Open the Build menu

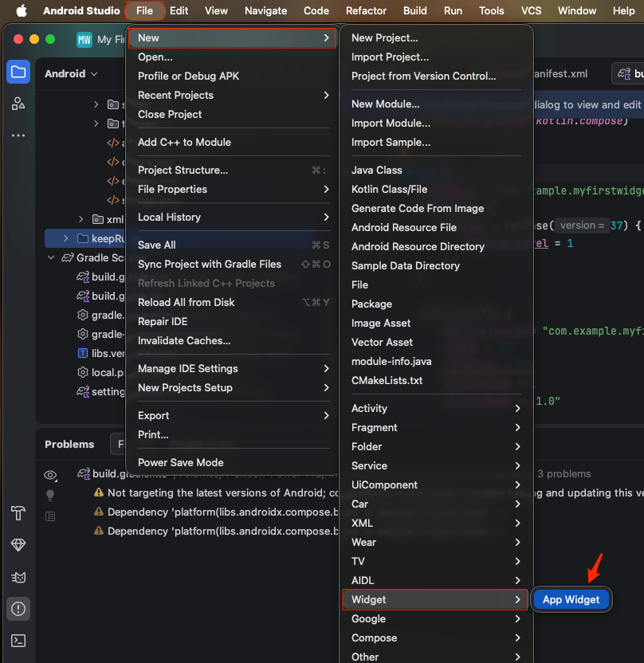tap(414, 10)
